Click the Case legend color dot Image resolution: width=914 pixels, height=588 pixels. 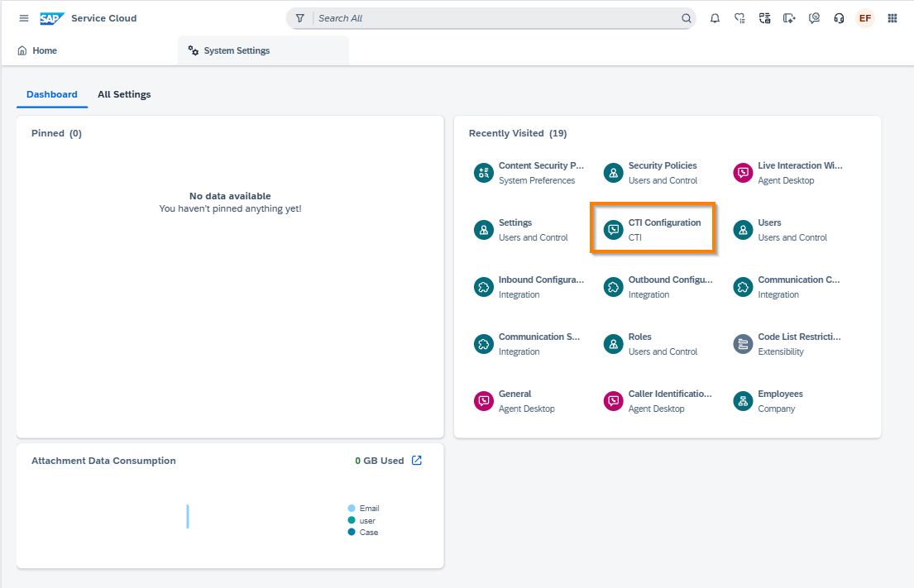[352, 532]
